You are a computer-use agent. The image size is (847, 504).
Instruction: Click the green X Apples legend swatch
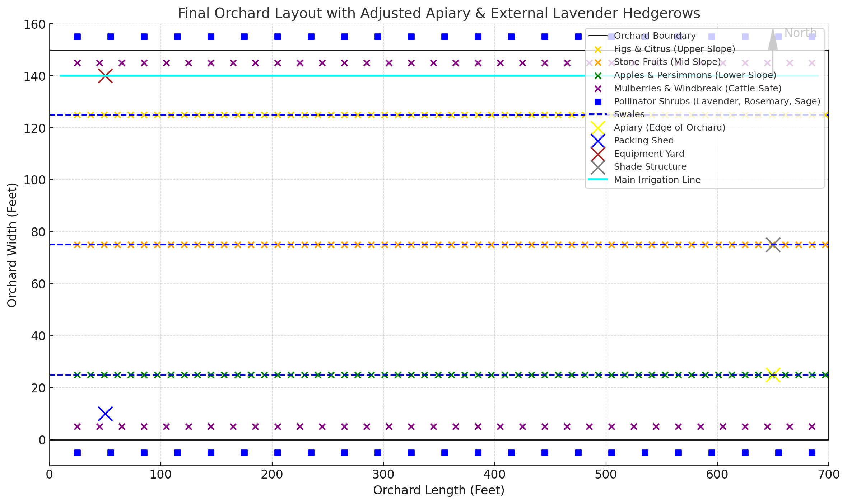click(598, 75)
